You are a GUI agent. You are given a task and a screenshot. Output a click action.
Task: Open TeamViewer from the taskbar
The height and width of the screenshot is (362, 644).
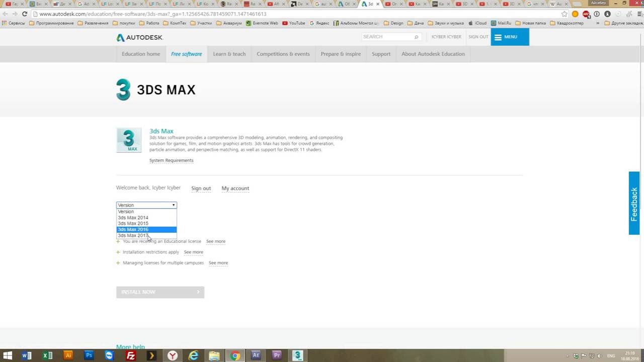[110, 355]
